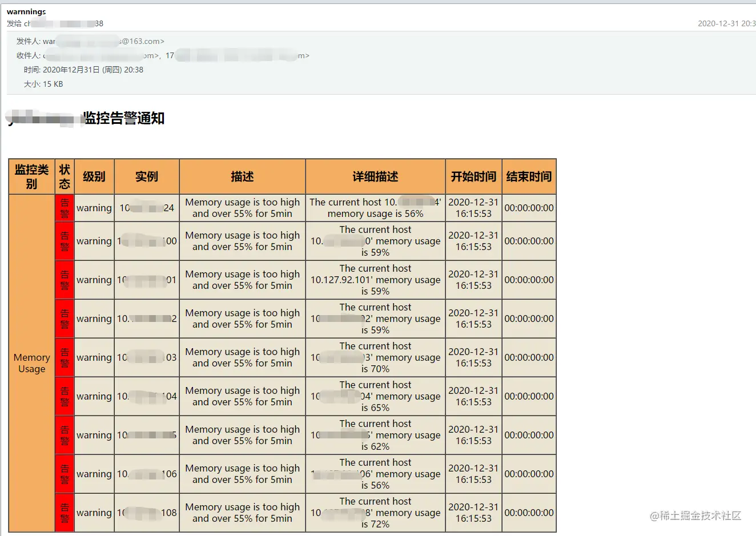Click the received date 2020-12-31 in header corner

pyautogui.click(x=726, y=23)
